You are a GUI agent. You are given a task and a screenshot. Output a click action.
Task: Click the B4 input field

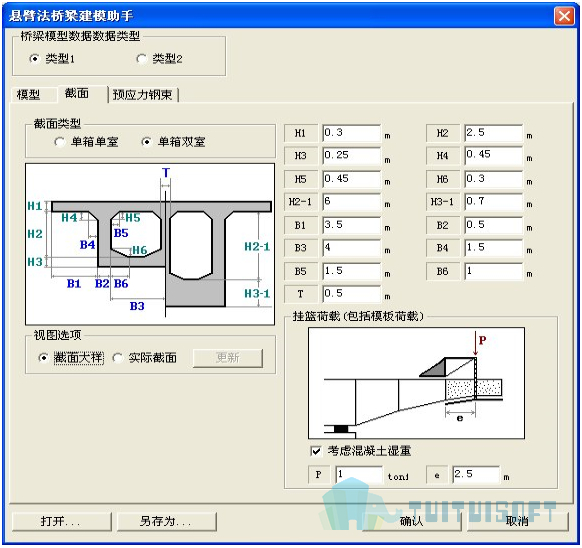494,248
